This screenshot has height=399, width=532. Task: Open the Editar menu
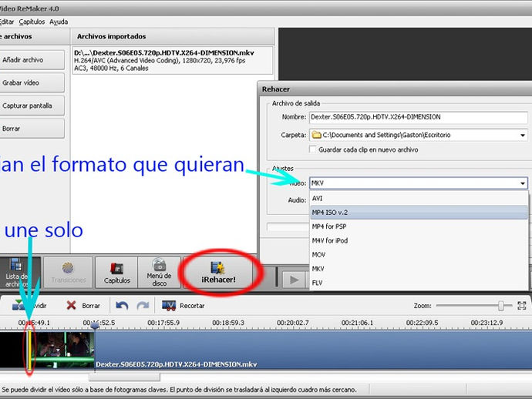pyautogui.click(x=6, y=22)
